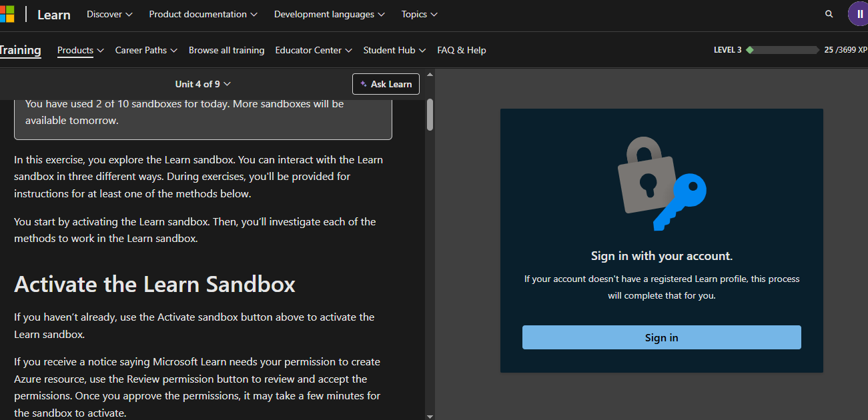Click the Sign in button
The image size is (868, 420).
[661, 337]
